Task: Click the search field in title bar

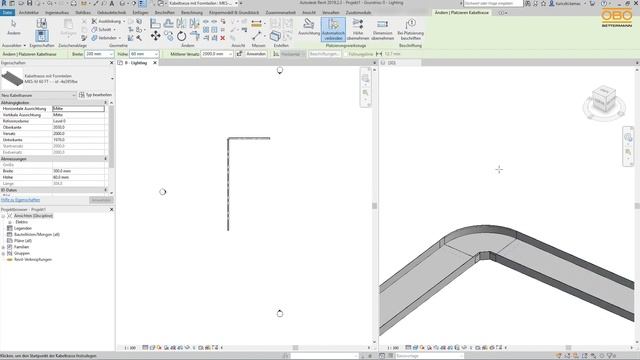Action: (493, 3)
